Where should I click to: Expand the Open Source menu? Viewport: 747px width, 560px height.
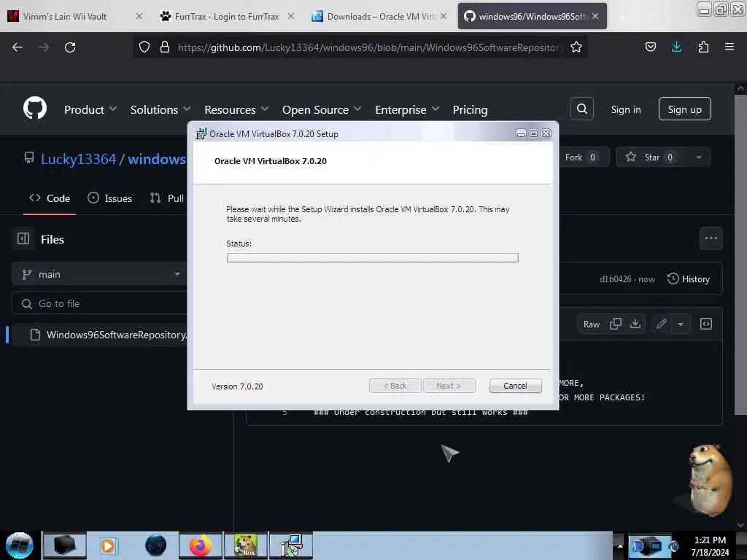[x=322, y=109]
